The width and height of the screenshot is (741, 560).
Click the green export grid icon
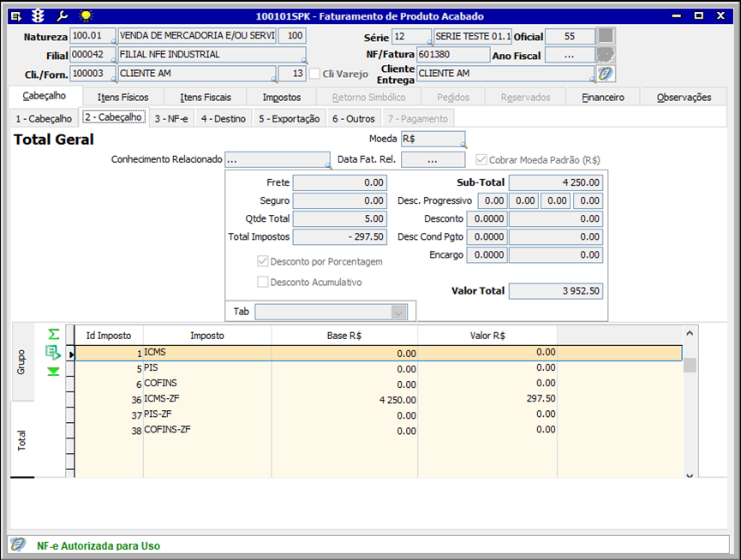click(54, 352)
